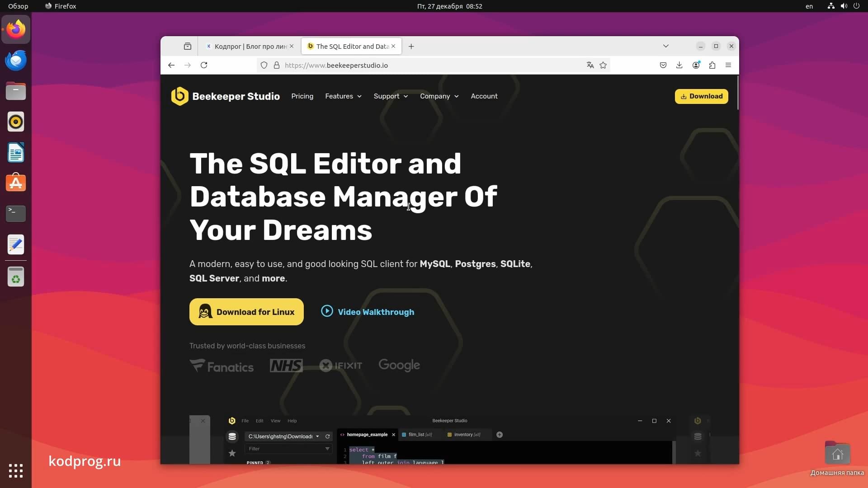868x488 pixels.
Task: Expand the Company dropdown menu
Action: coord(439,96)
